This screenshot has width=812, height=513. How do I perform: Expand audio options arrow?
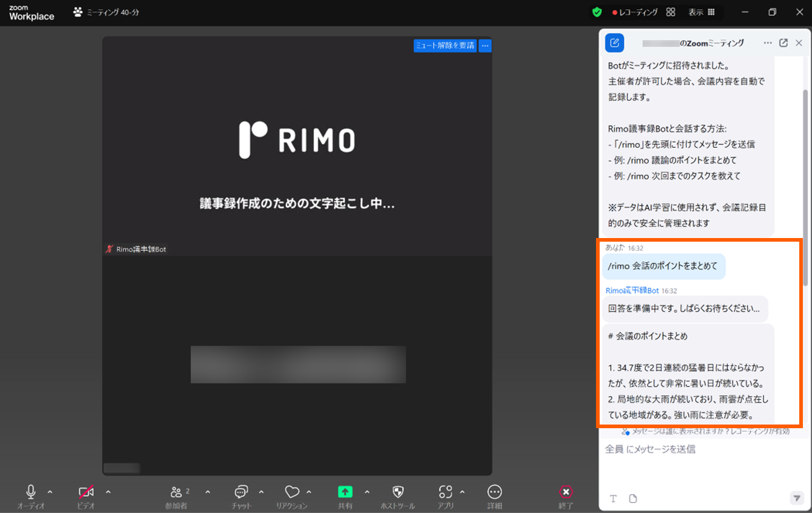(x=50, y=492)
